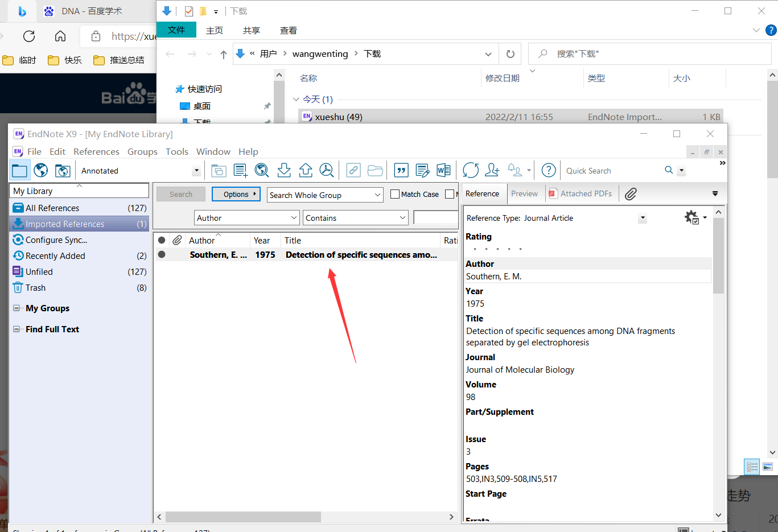Click New Reference toolbar icon
Viewport: 778px width, 532px height.
[x=240, y=170]
